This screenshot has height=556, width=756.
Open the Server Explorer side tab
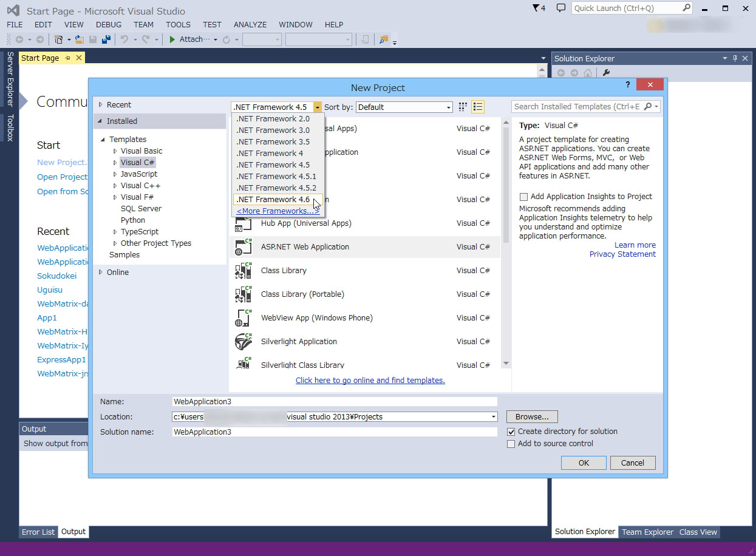[x=10, y=79]
